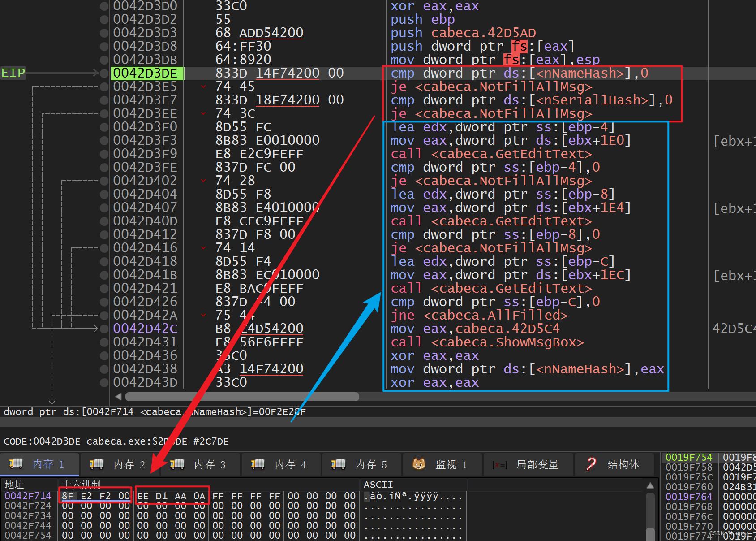Select stack address 0019F76C
The width and height of the screenshot is (756, 541).
point(689,516)
